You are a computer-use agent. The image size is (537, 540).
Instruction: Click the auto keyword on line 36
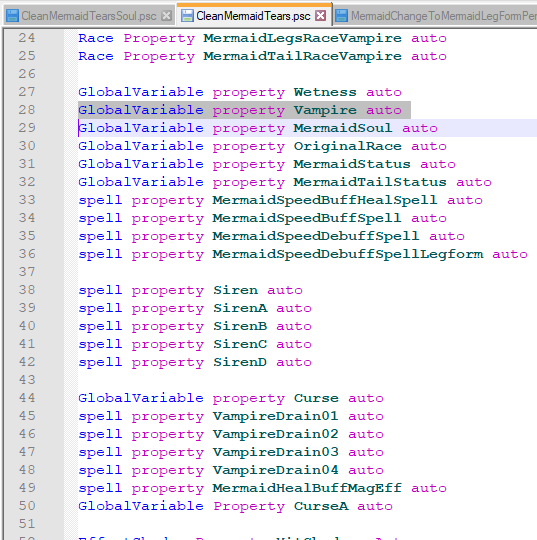pyautogui.click(x=510, y=254)
